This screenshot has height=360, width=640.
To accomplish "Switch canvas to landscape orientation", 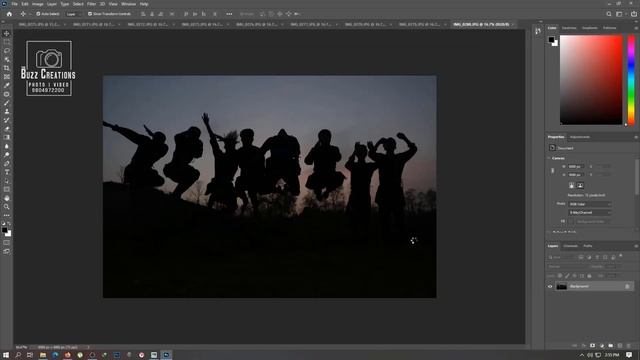I will point(580,185).
